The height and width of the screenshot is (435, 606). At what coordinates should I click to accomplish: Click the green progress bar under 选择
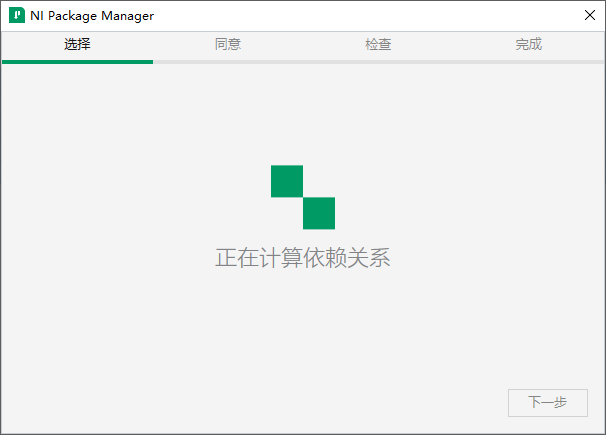pyautogui.click(x=77, y=62)
